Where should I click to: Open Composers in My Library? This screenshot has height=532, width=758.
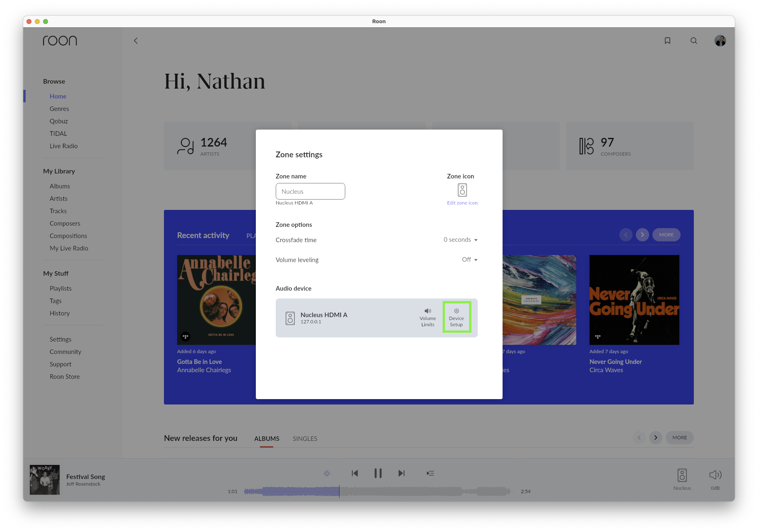click(x=65, y=223)
